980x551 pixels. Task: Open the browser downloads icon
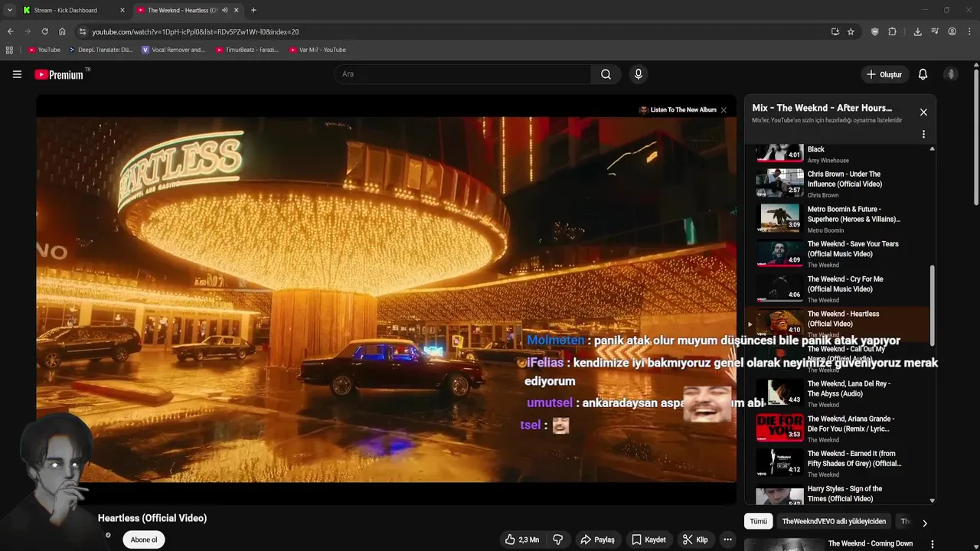pos(917,31)
